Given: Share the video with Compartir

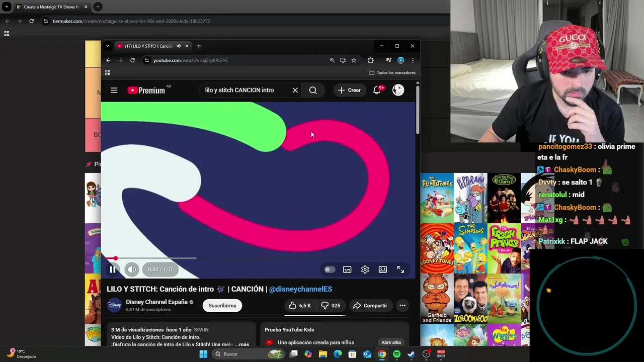Looking at the screenshot, I should 370,306.
